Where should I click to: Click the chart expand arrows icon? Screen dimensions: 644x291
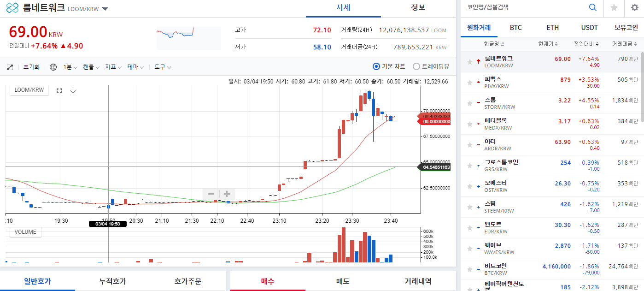[x=10, y=67]
